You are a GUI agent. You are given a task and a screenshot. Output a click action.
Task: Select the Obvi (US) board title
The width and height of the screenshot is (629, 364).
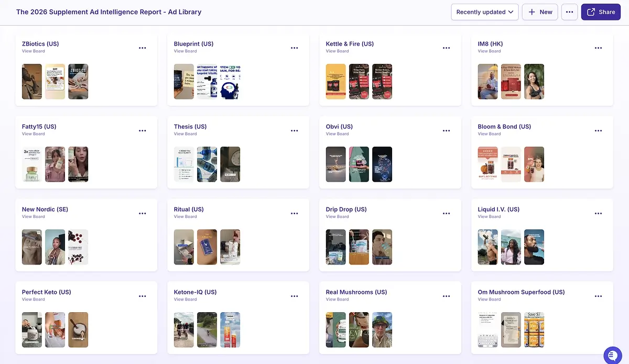(340, 127)
